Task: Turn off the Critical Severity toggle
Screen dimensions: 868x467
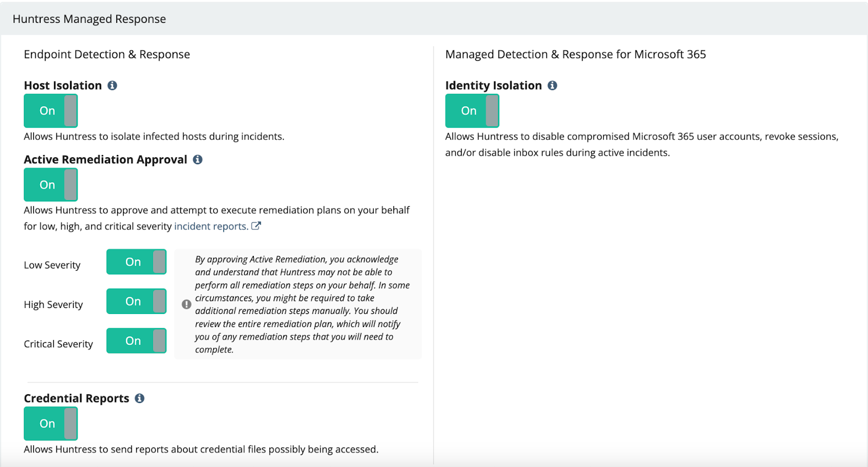Action: [x=136, y=341]
